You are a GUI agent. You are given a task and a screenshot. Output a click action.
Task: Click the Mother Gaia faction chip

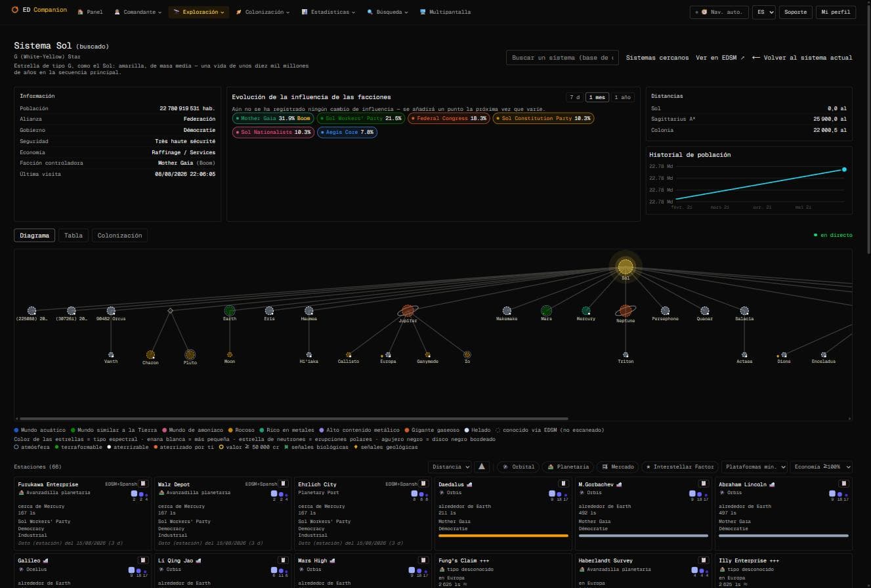pyautogui.click(x=273, y=118)
